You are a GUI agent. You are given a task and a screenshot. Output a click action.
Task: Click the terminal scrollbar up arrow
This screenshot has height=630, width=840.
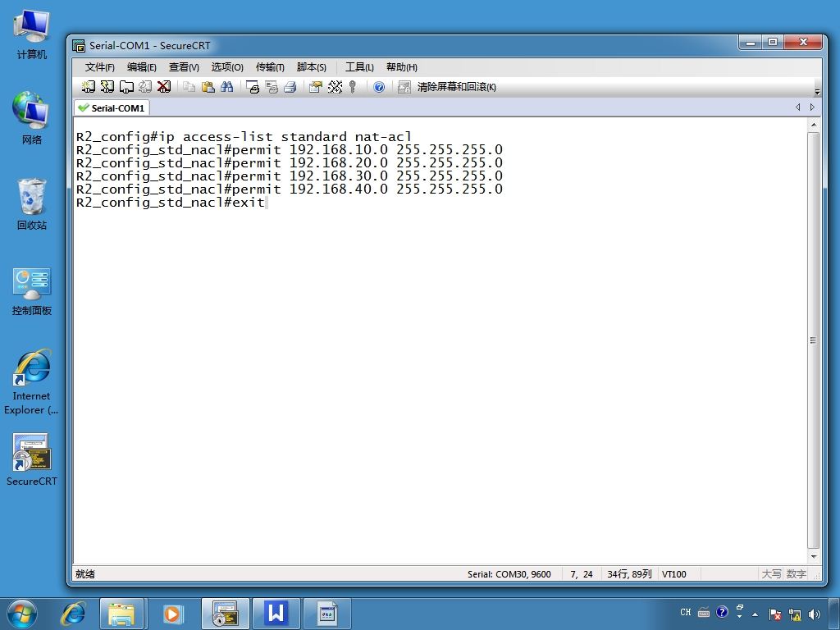pyautogui.click(x=813, y=125)
